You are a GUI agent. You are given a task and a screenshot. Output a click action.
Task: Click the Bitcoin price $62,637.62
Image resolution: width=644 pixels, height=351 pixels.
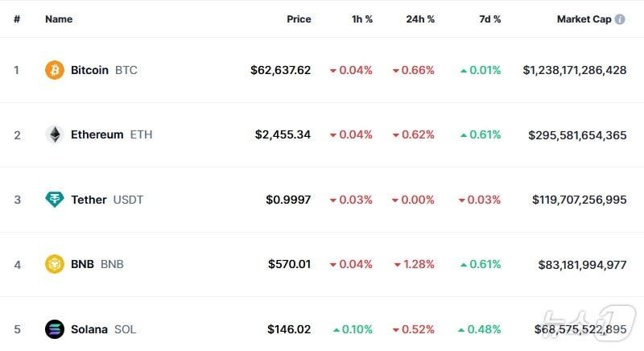click(x=280, y=70)
